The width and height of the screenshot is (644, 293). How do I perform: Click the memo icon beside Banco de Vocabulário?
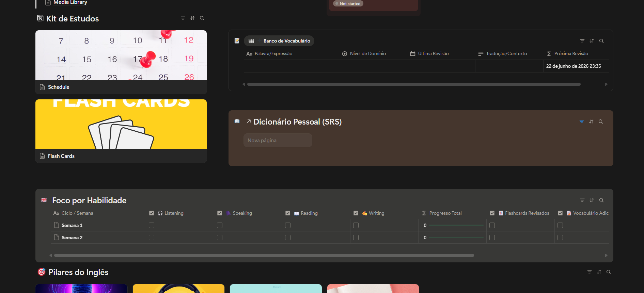click(237, 41)
